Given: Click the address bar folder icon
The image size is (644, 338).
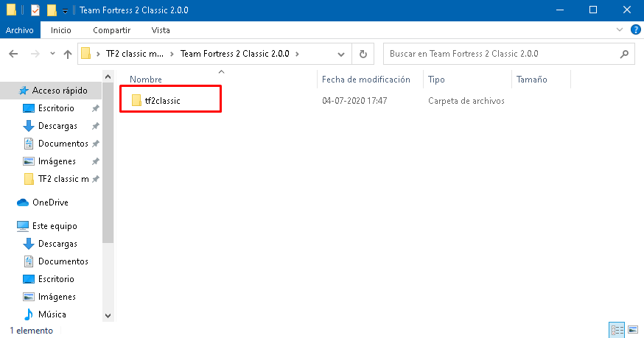Looking at the screenshot, I should click(x=85, y=54).
